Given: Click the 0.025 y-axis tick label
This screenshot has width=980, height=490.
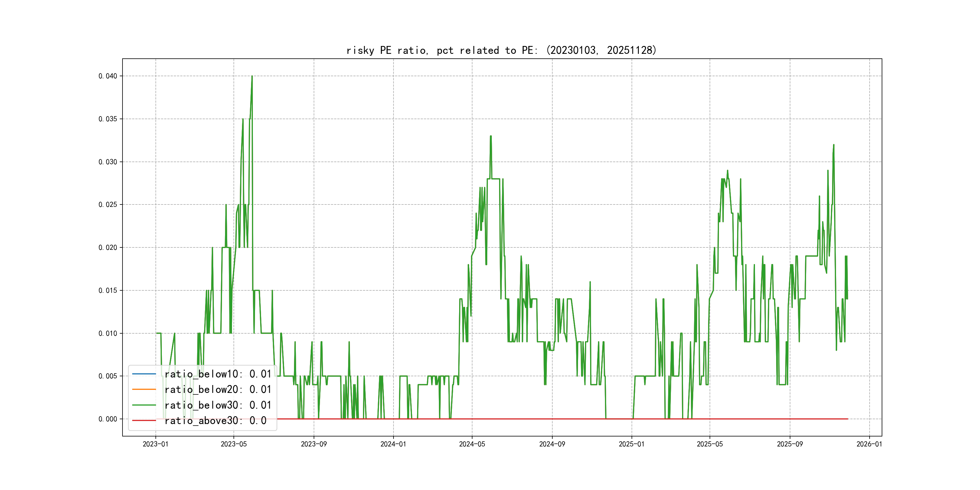Looking at the screenshot, I should point(108,205).
